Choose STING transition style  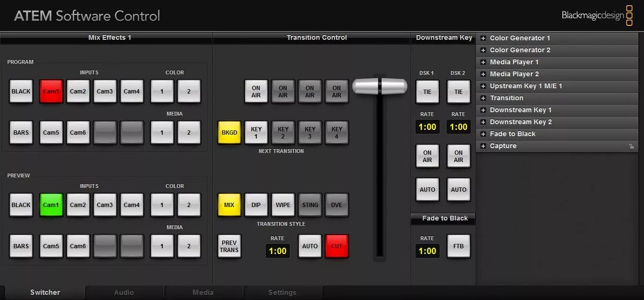point(310,205)
